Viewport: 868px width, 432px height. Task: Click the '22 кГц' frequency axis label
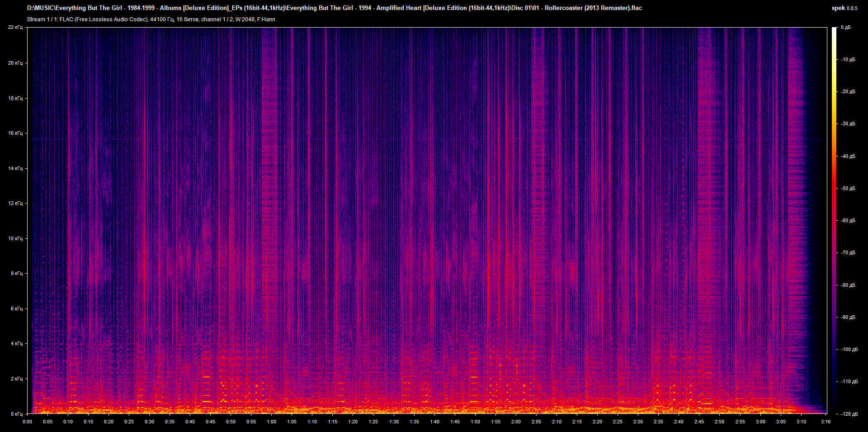click(x=15, y=28)
